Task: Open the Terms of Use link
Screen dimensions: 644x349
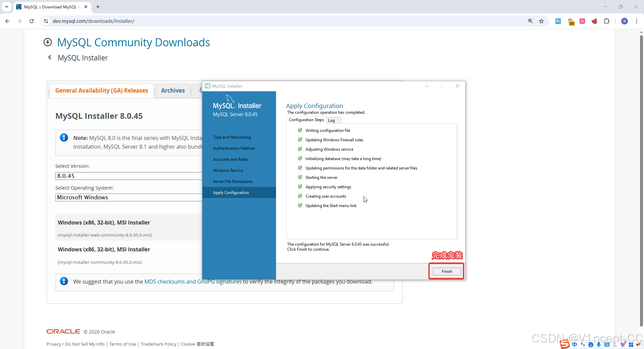Action: (123, 344)
